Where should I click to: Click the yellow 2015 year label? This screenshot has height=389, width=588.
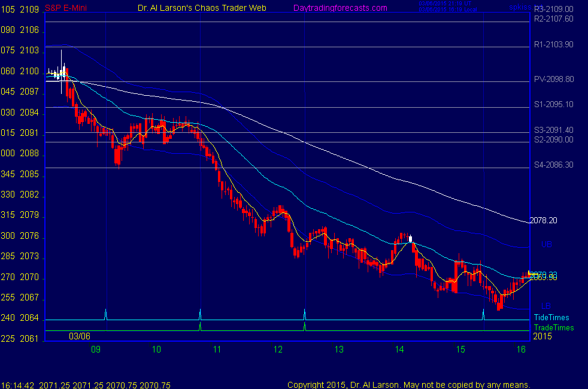[x=542, y=336]
